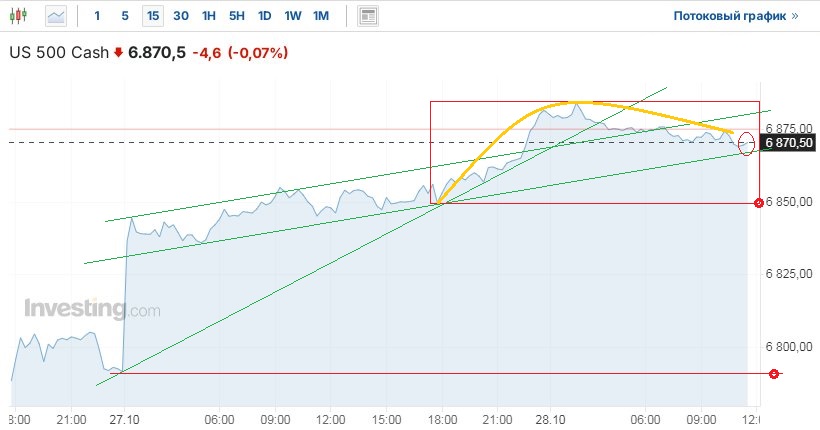Click the 6 870,50 current price label
The height and width of the screenshot is (430, 820).
[x=789, y=143]
